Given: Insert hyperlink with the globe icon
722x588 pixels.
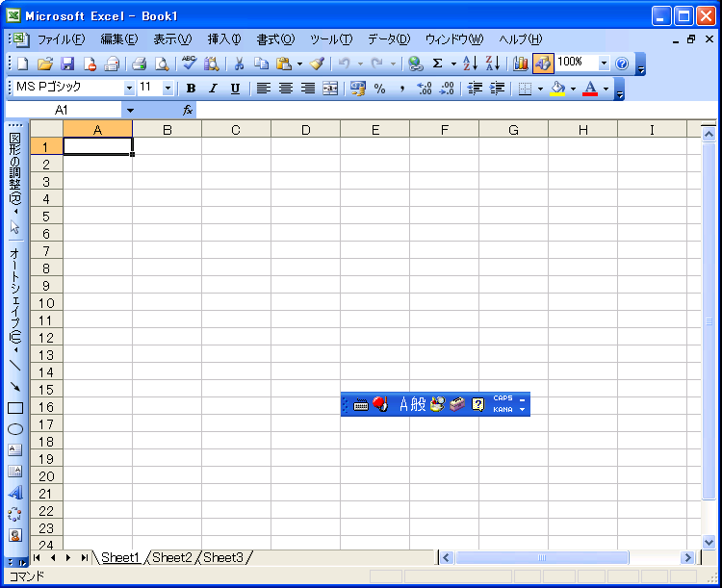Looking at the screenshot, I should pos(415,64).
